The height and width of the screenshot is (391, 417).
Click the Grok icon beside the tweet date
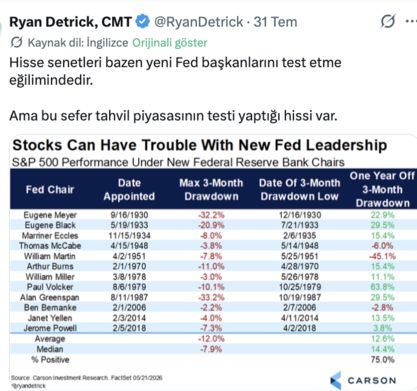(x=388, y=22)
